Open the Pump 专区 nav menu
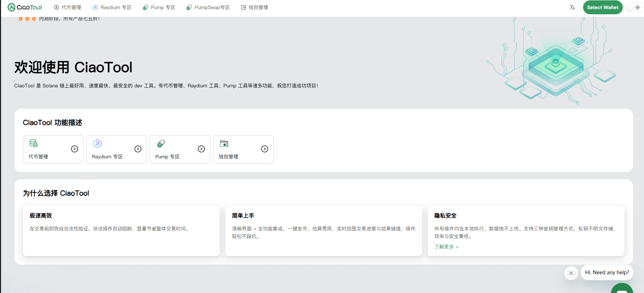644x293 pixels. coord(159,7)
